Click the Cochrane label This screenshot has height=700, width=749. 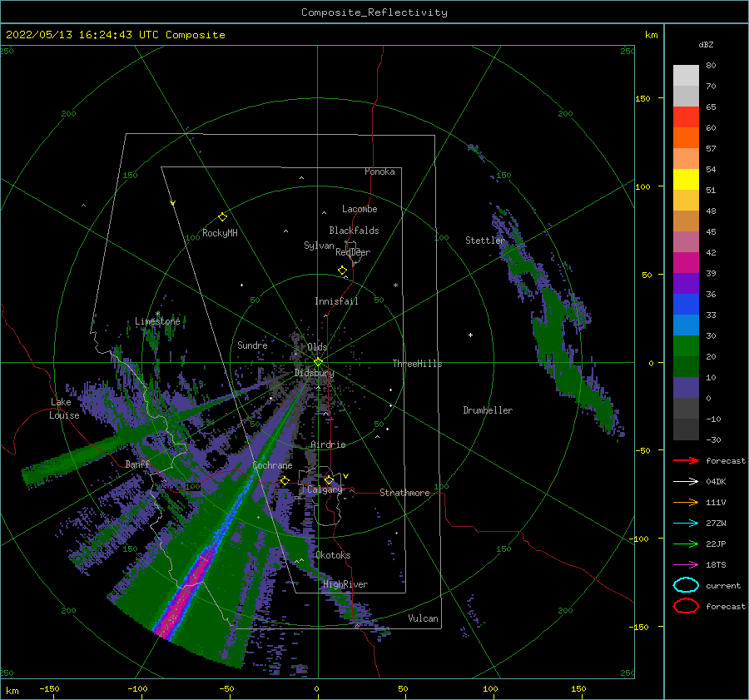click(x=272, y=465)
